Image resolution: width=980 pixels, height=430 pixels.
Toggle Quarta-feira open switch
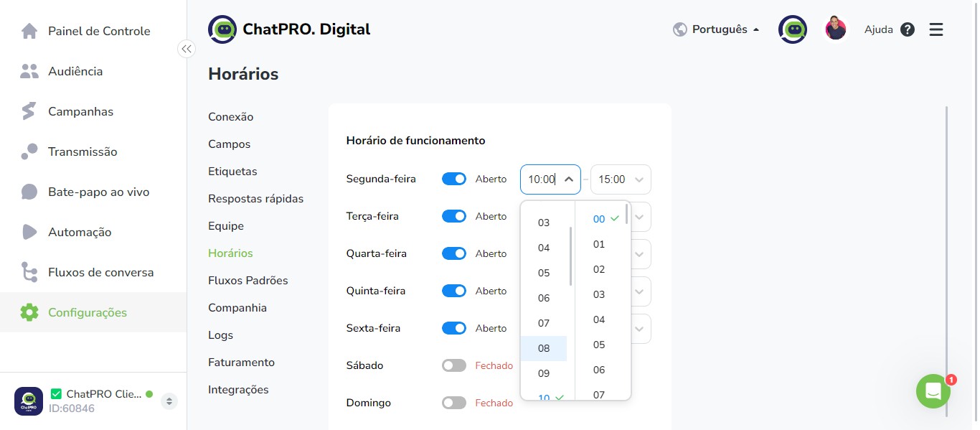tap(454, 253)
